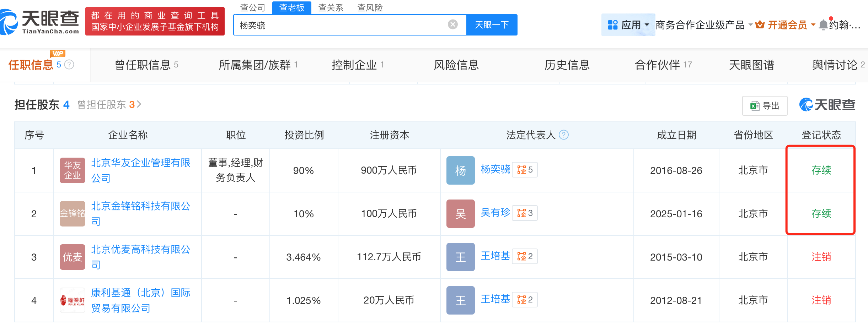Open 杨奕骁's relationship graph badge showing 5
The image size is (868, 333).
[525, 170]
